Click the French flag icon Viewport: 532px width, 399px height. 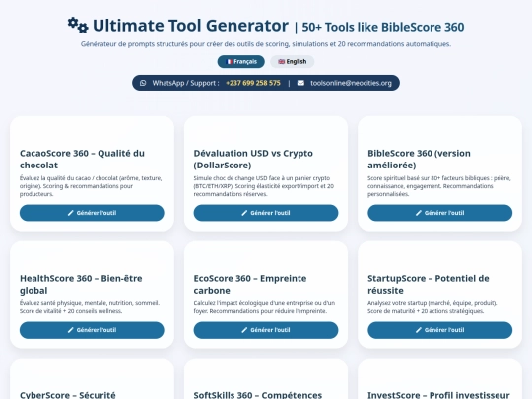[x=229, y=62]
